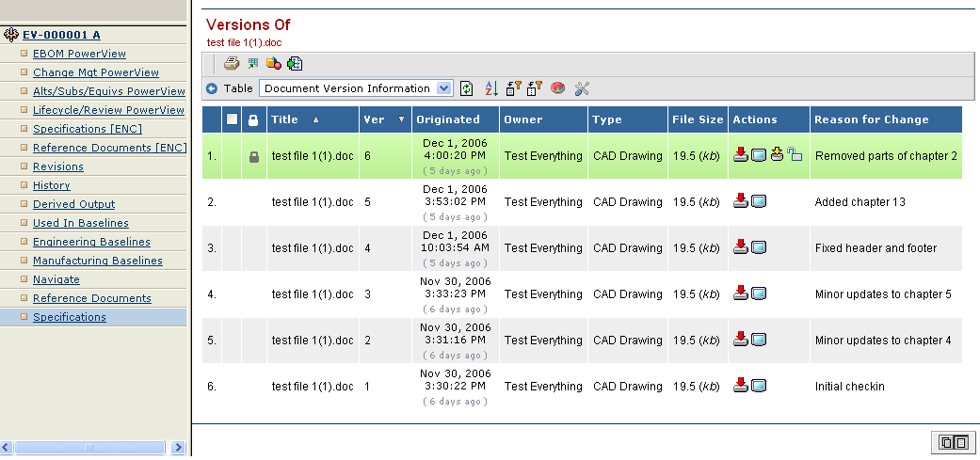Click the printer icon in the toolbar

click(x=231, y=64)
